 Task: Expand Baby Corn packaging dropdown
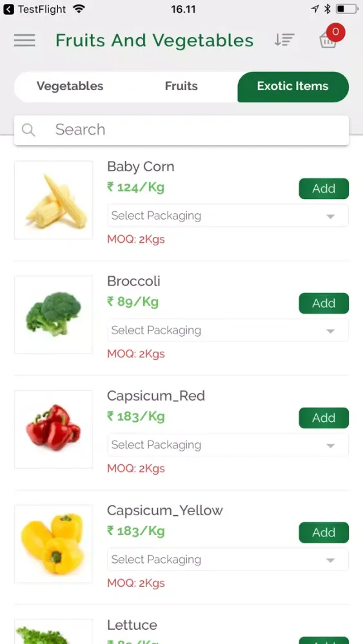228,216
